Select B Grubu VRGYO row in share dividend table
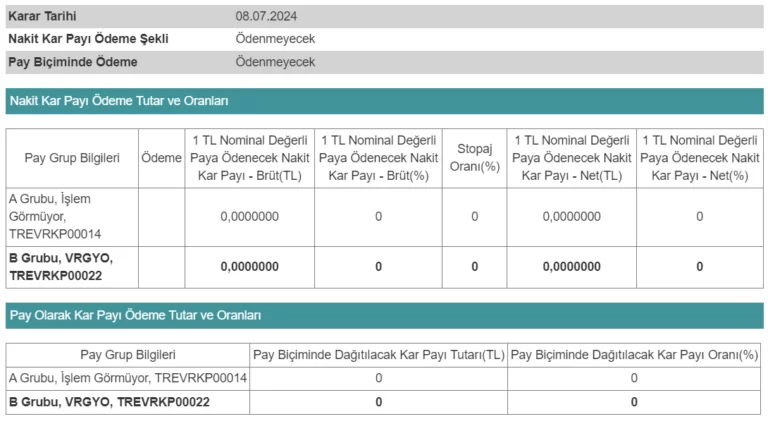This screenshot has width=768, height=431. click(109, 402)
